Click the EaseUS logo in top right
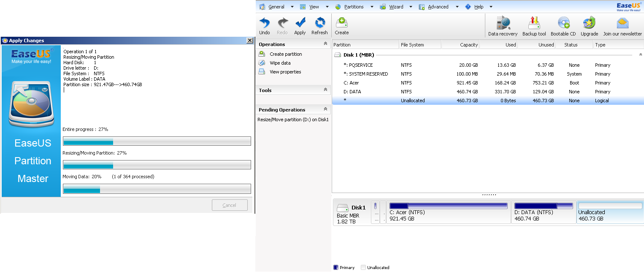Image resolution: width=644 pixels, height=272 pixels. (x=628, y=7)
